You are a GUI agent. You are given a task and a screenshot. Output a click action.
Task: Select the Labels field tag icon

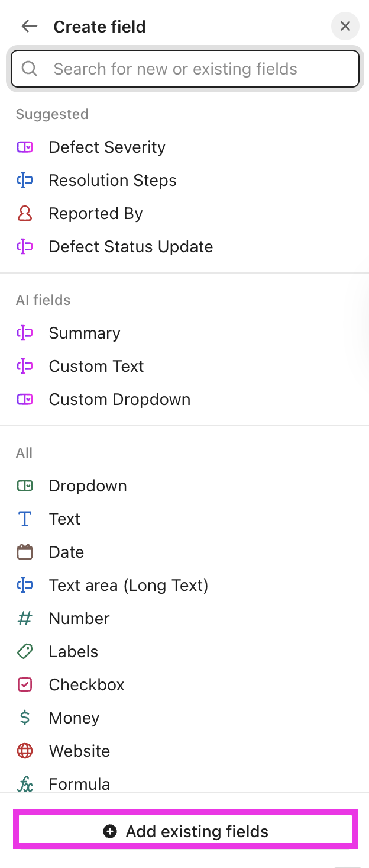24,651
